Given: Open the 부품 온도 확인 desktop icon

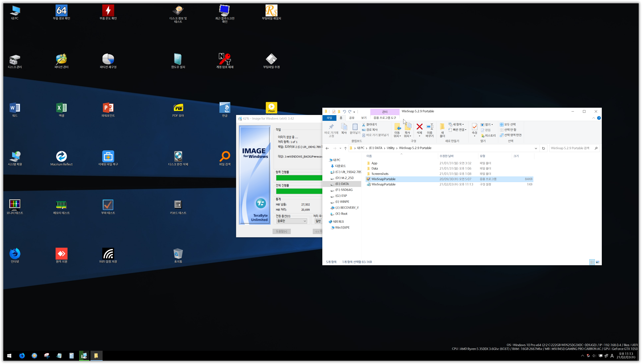Looking at the screenshot, I should pyautogui.click(x=108, y=12).
